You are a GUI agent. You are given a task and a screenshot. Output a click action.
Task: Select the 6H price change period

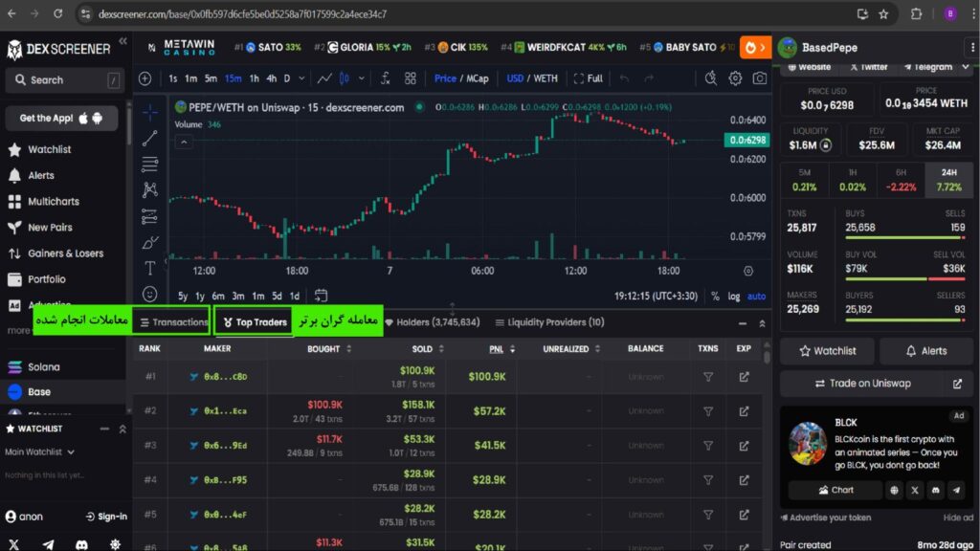[x=901, y=180]
